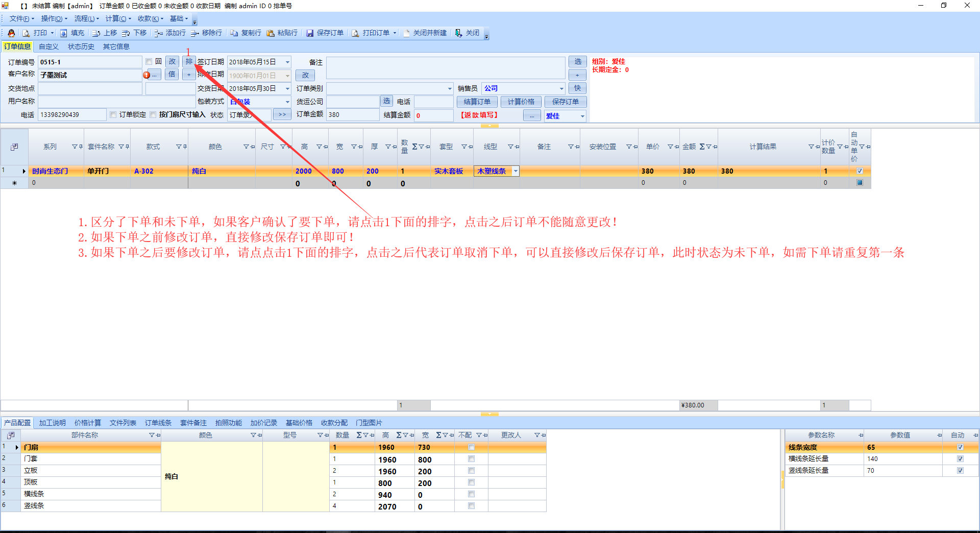
Task: Save order via 保存订单 toolbar icon
Action: [325, 33]
